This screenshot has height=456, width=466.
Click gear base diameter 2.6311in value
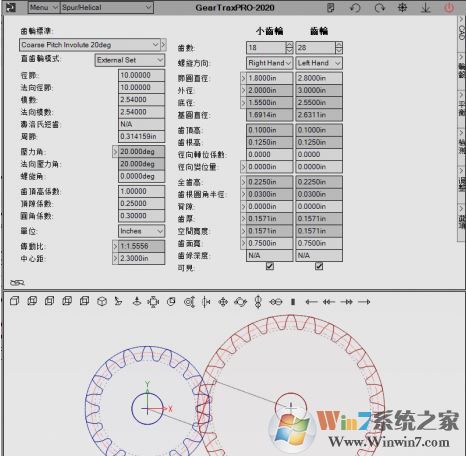319,115
